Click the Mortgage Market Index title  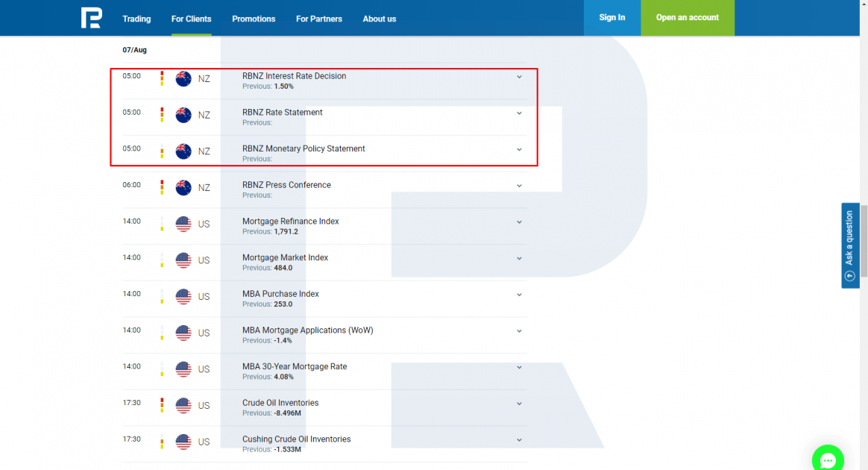[x=285, y=257]
